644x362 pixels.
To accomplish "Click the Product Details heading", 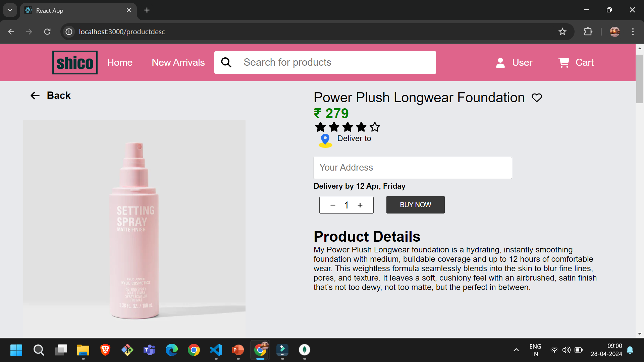I will click(x=367, y=237).
